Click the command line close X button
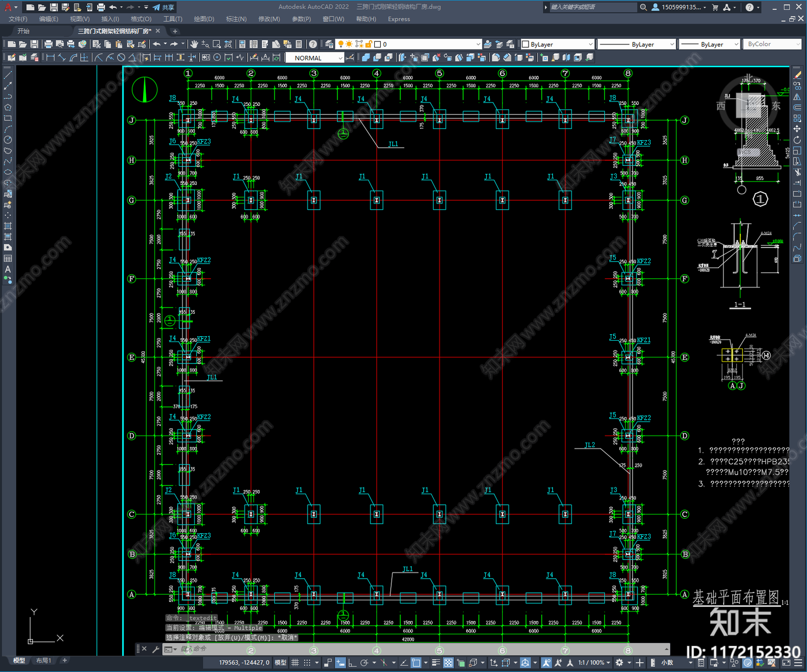Screen dimensions: 807x672 tap(144, 649)
